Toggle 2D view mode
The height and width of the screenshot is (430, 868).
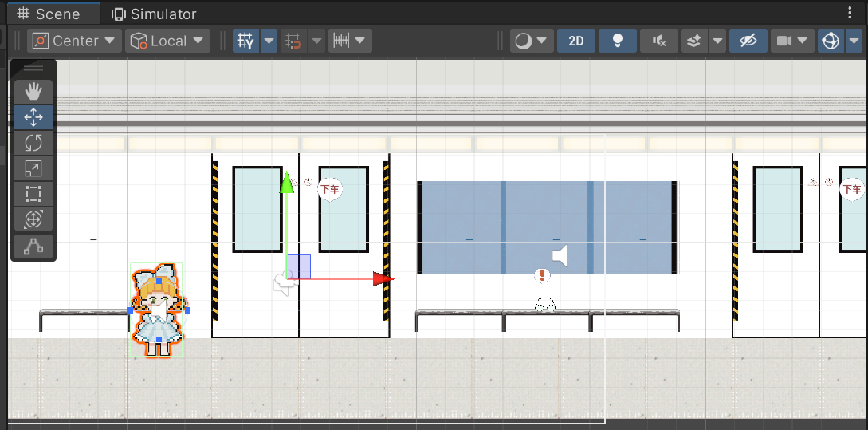[x=575, y=41]
